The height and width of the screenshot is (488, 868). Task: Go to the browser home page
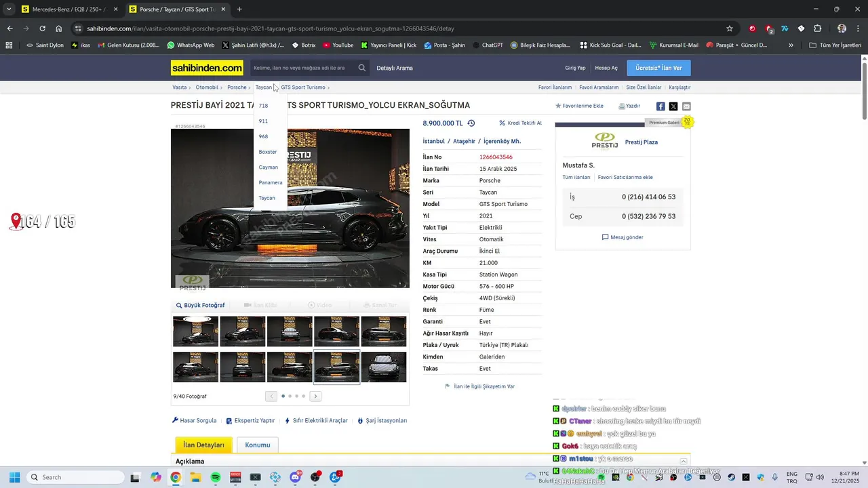click(x=59, y=28)
